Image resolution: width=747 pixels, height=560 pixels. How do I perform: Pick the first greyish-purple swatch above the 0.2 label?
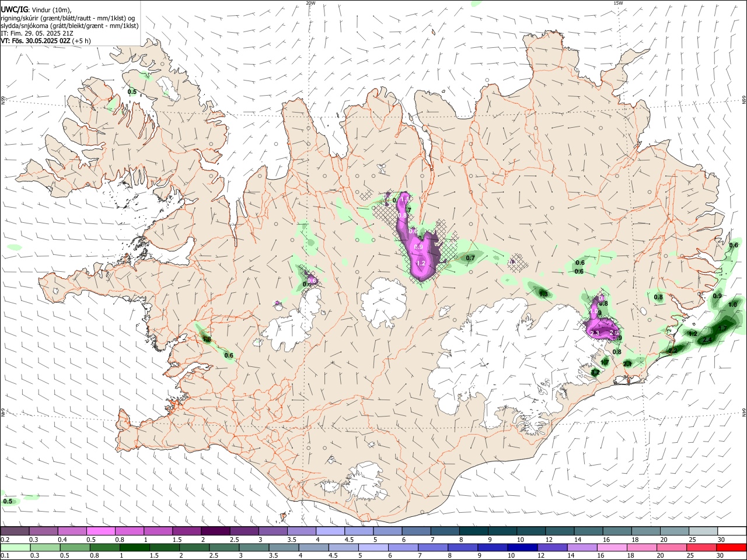click(15, 531)
